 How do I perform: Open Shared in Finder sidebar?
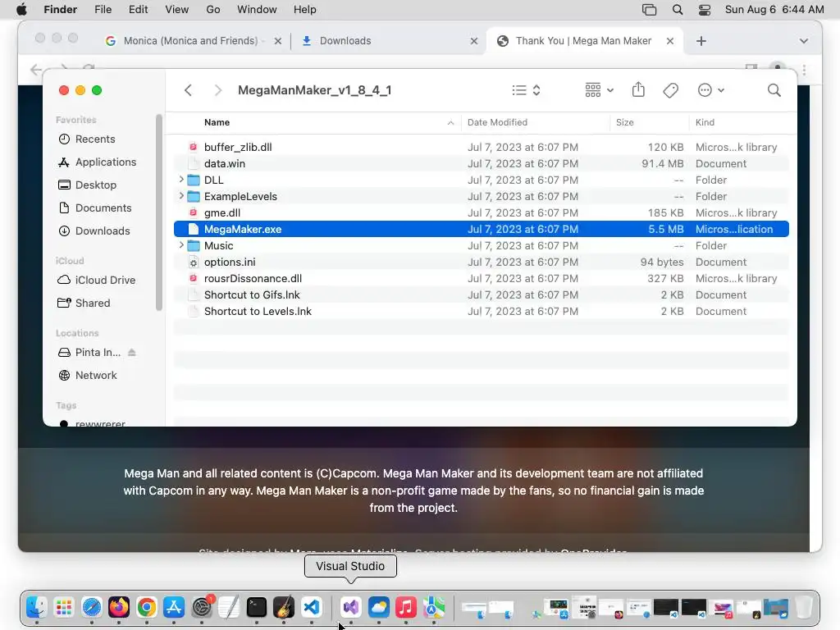(x=84, y=304)
